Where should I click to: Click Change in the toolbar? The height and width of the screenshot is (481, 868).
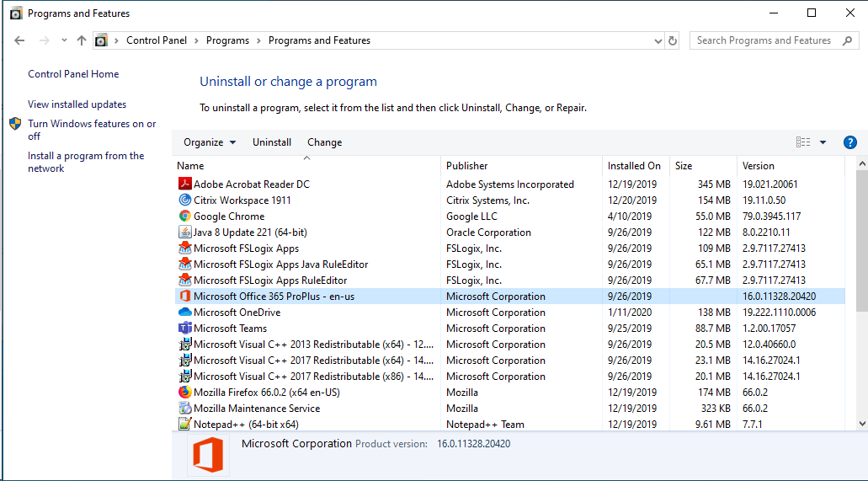(324, 142)
